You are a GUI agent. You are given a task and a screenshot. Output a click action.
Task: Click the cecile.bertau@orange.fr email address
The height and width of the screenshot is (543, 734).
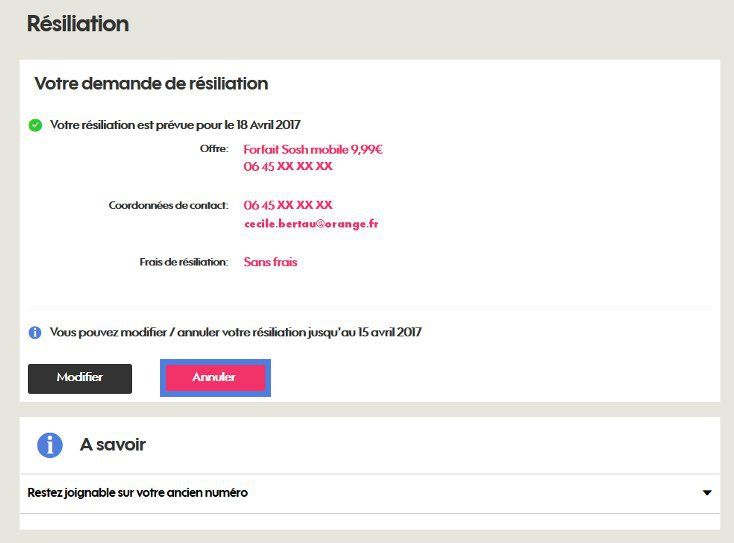(x=311, y=224)
